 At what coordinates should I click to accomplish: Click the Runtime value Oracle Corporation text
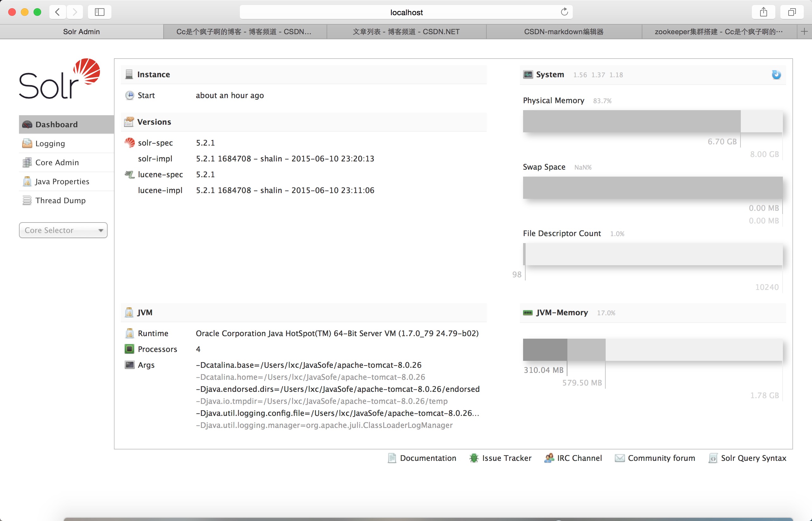(x=337, y=333)
